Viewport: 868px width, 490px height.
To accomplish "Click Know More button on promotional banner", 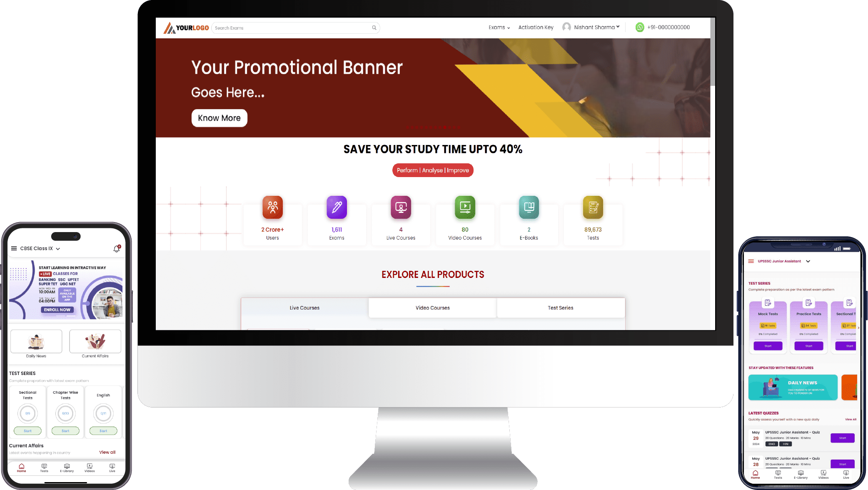I will (x=219, y=118).
